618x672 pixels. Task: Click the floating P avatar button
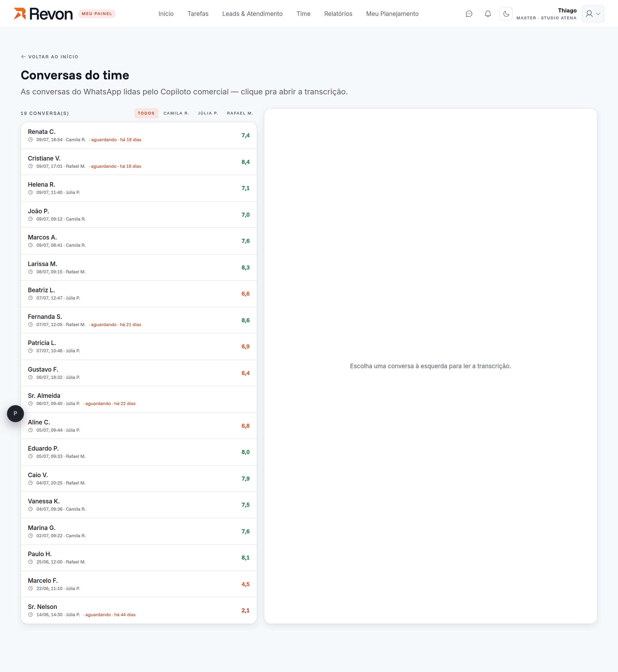15,414
